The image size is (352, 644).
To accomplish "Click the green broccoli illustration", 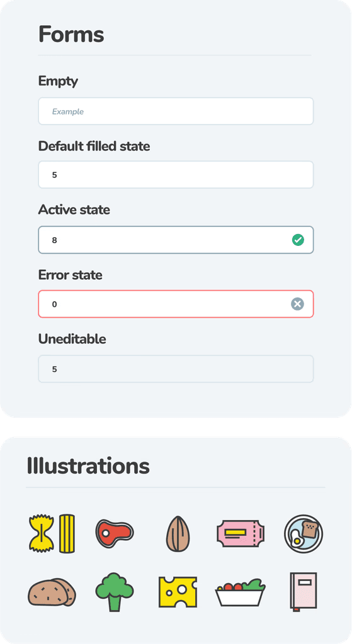I will pos(115,592).
